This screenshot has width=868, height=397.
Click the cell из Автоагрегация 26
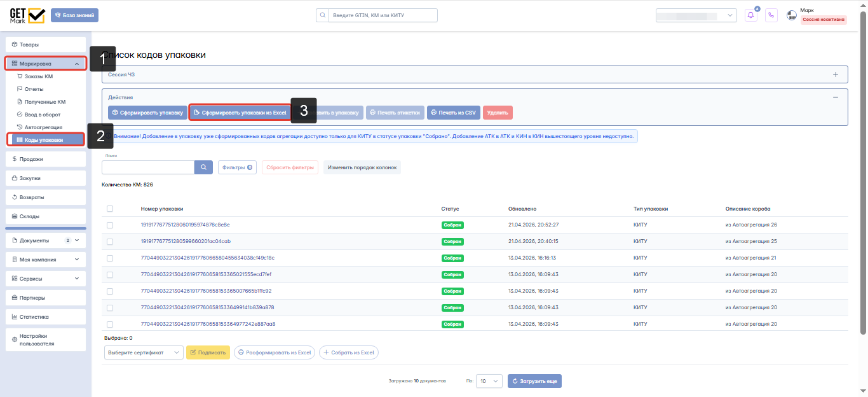[x=751, y=225]
